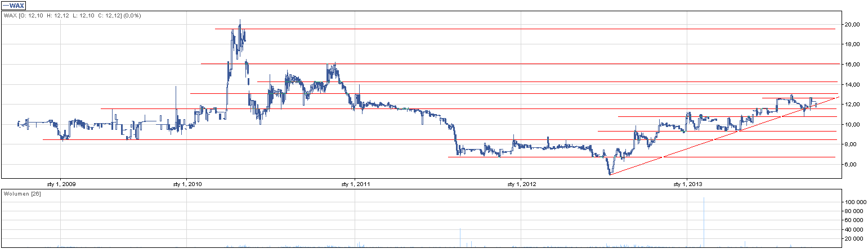Click the Wolumen [26] panel label
The width and height of the screenshot is (868, 249).
click(22, 194)
